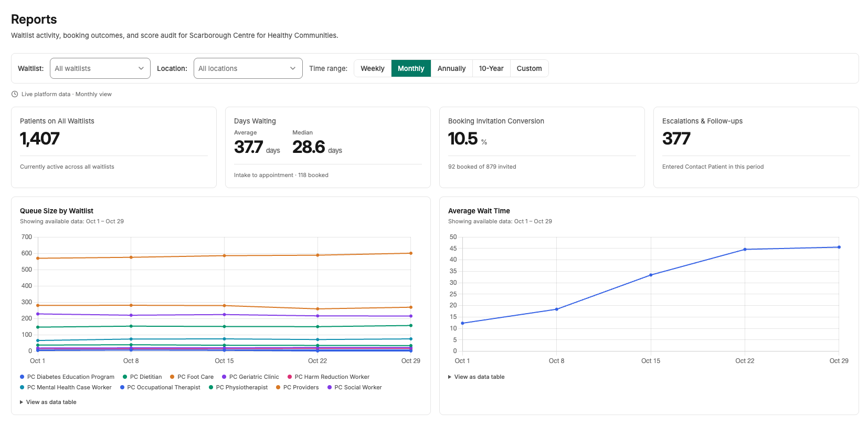Toggle PC Foot Care legend series

tap(192, 377)
